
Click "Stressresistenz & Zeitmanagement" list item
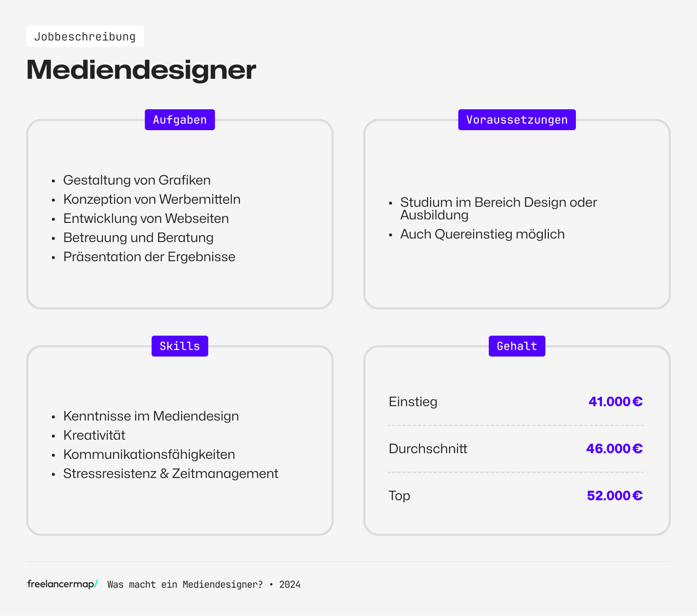point(170,474)
